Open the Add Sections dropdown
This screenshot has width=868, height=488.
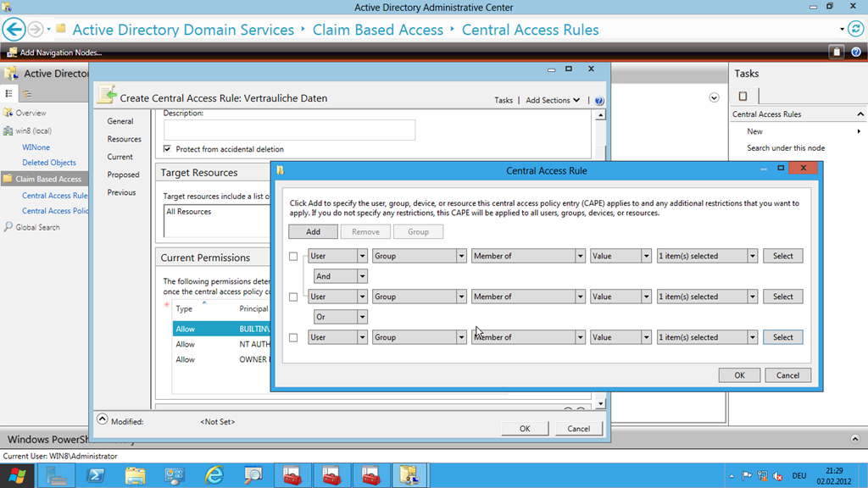tap(553, 100)
